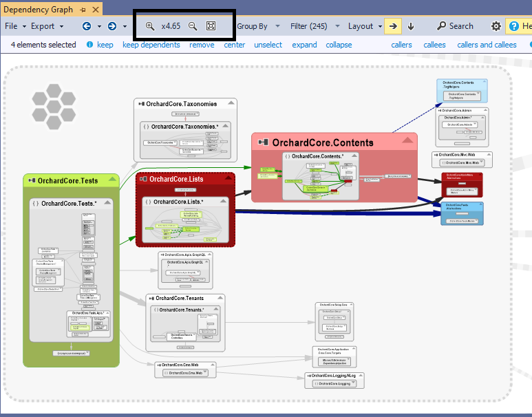Open the Group By dropdown

258,26
